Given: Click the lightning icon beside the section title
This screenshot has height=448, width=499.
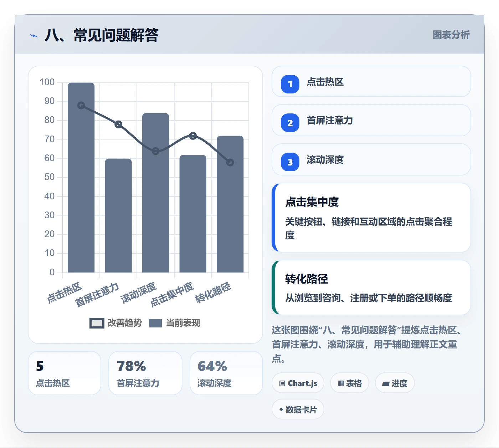Looking at the screenshot, I should tap(34, 36).
